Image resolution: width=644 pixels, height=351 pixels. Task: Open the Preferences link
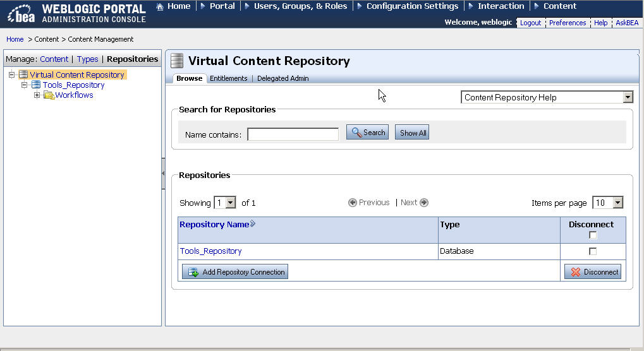[x=568, y=23]
